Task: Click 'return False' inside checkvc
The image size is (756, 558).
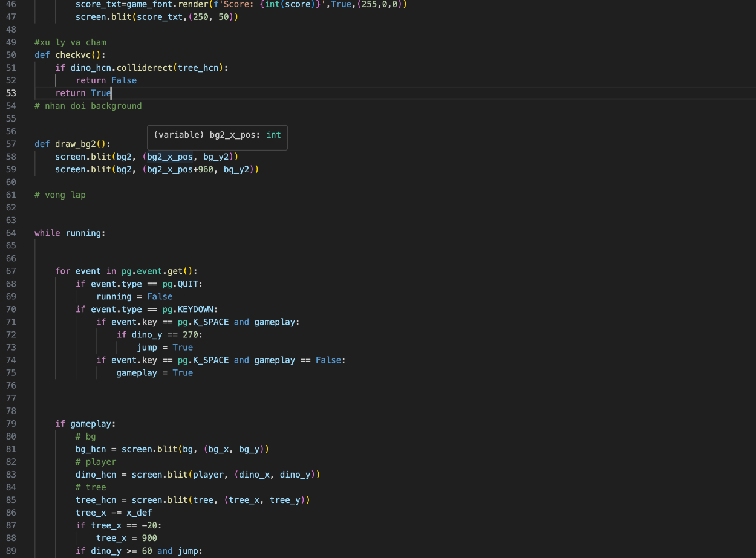Action: pyautogui.click(x=106, y=80)
